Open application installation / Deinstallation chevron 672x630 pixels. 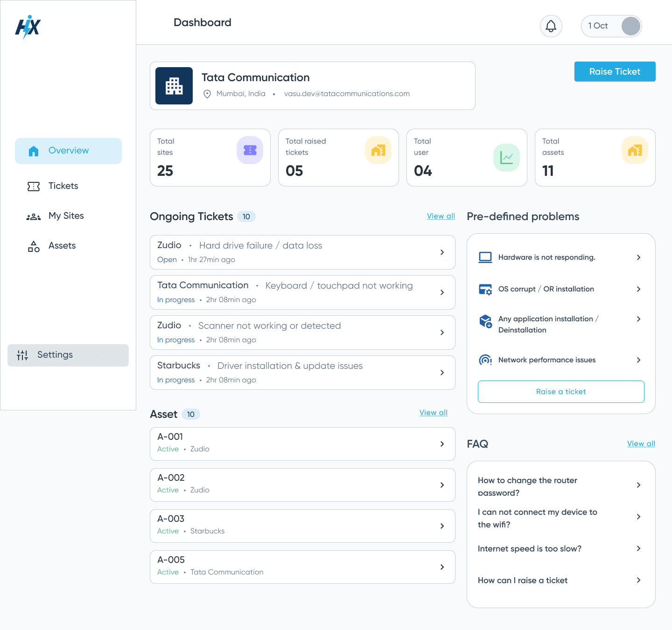(639, 319)
